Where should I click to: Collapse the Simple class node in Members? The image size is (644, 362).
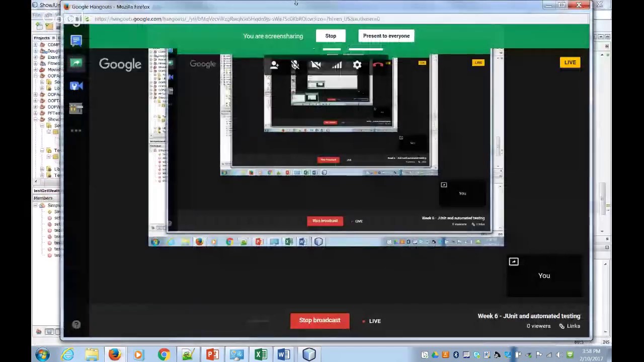click(36, 206)
